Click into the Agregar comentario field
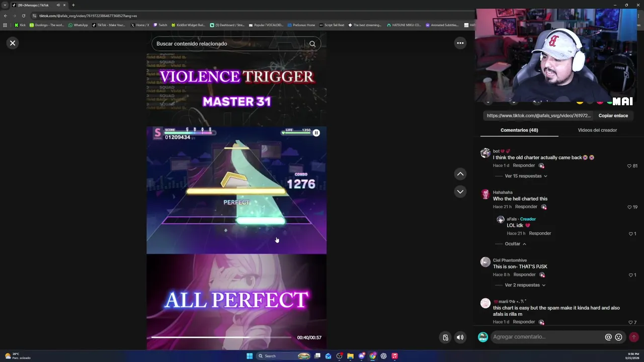This screenshot has width=644, height=362. click(547, 337)
